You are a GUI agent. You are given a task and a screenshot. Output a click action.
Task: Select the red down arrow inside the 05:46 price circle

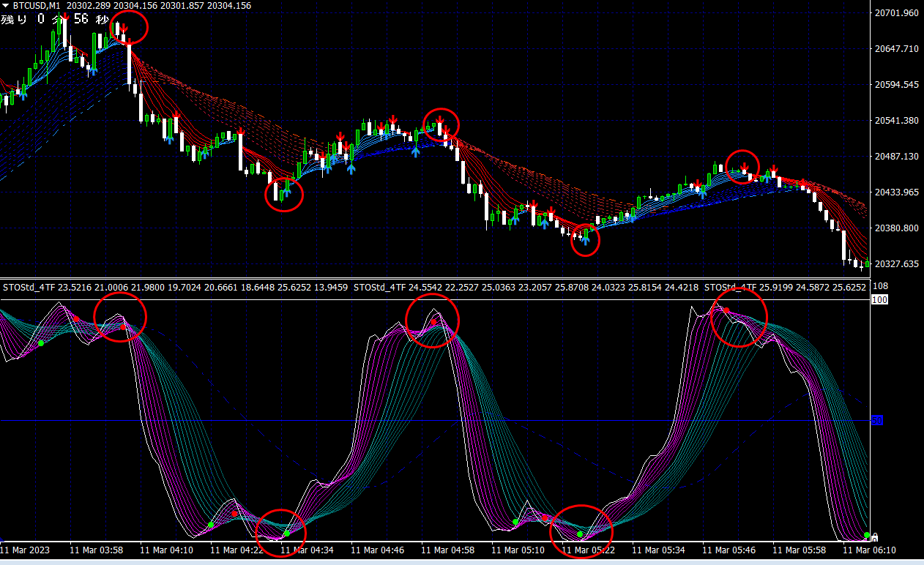(745, 167)
